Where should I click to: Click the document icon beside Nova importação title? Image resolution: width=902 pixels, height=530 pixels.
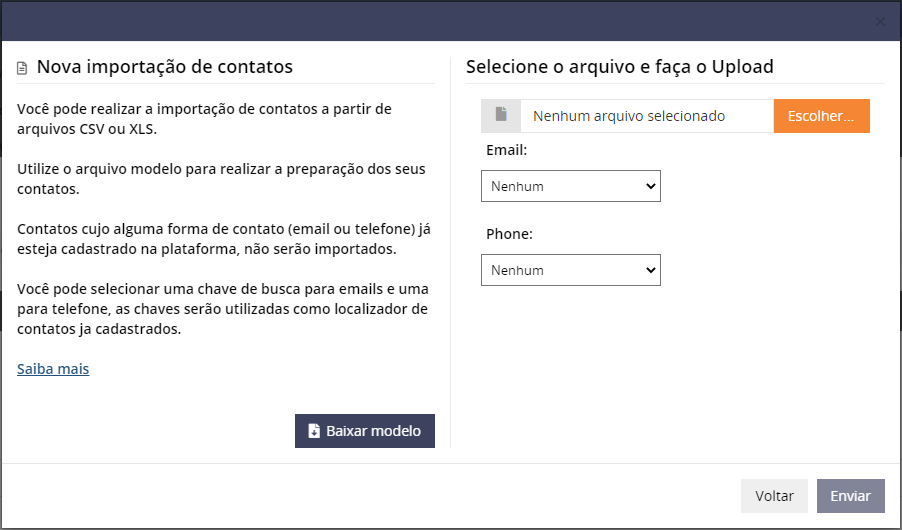(x=22, y=68)
